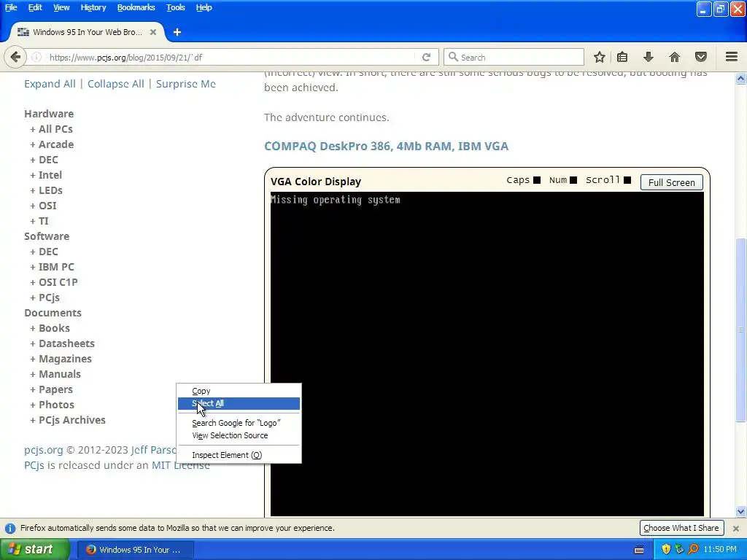Choose View Selection Source

coord(239,435)
